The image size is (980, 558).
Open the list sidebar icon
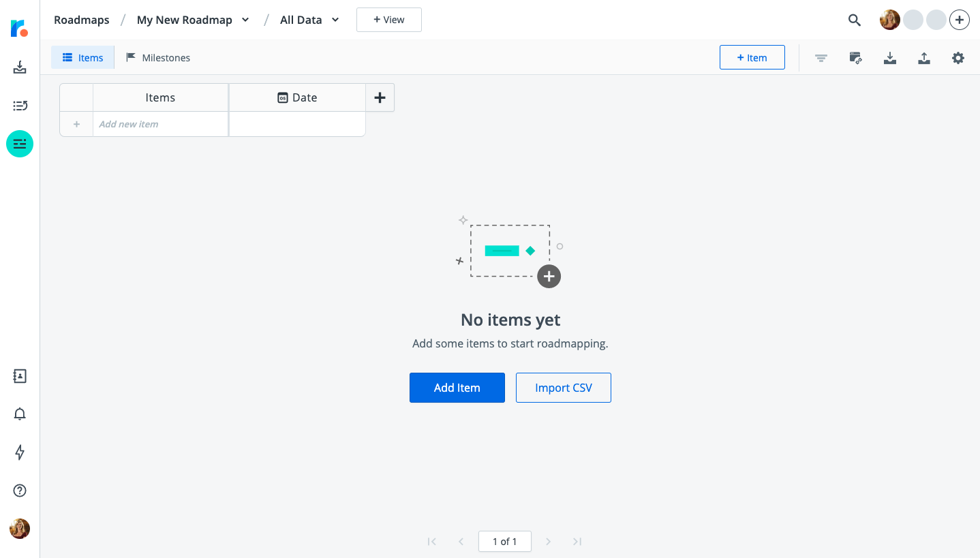(x=20, y=106)
